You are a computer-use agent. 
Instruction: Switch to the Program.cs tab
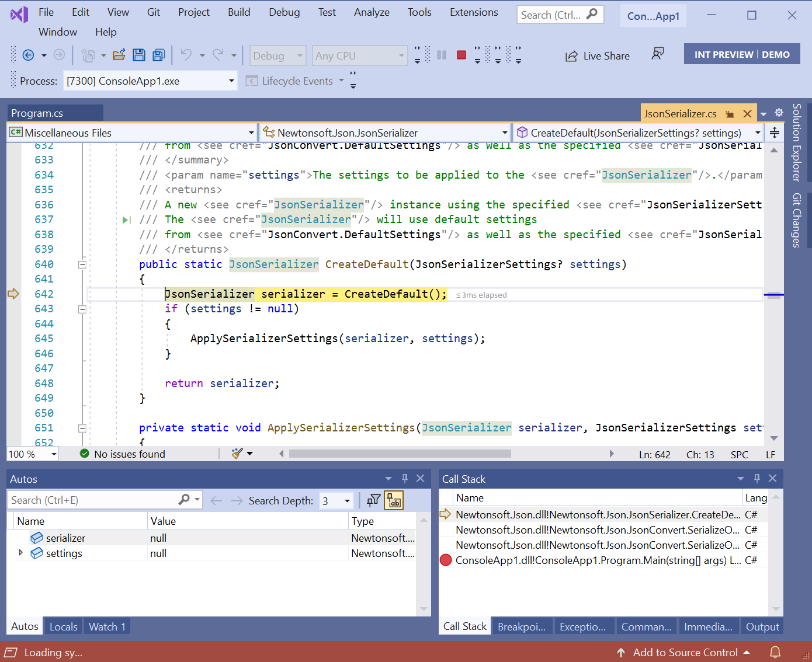coord(55,113)
